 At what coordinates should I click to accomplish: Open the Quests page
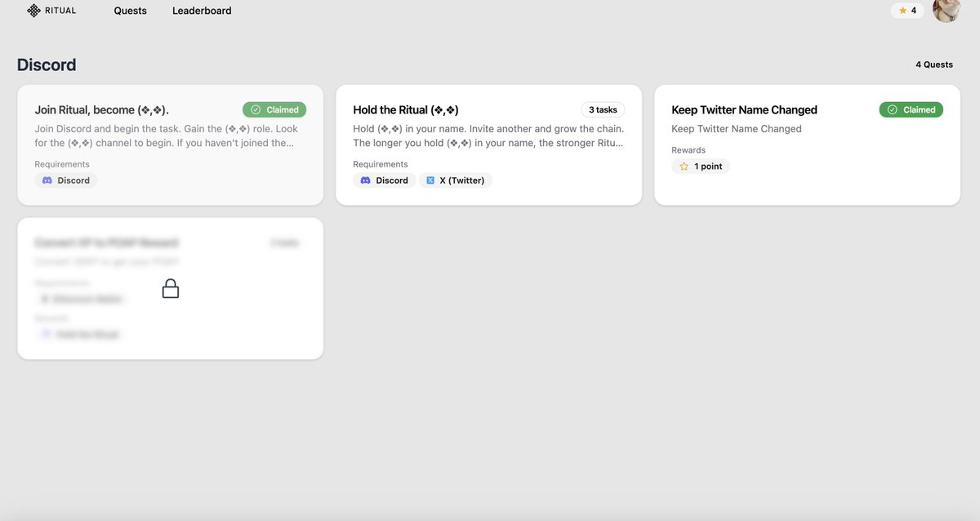tap(131, 8)
